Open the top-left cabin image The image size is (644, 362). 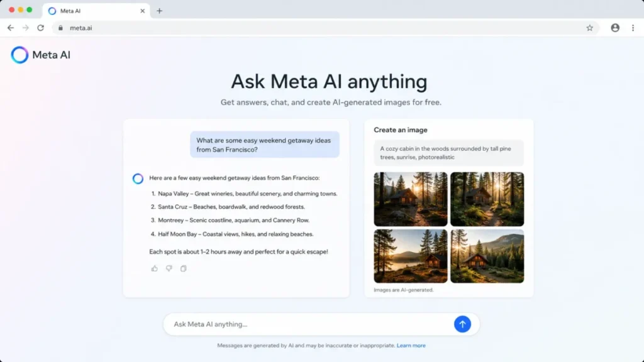pos(410,199)
